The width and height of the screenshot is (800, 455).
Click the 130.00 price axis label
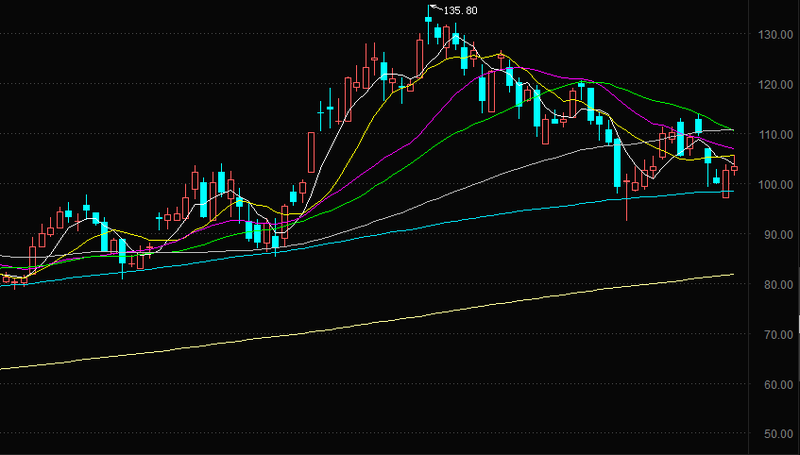[x=768, y=35]
